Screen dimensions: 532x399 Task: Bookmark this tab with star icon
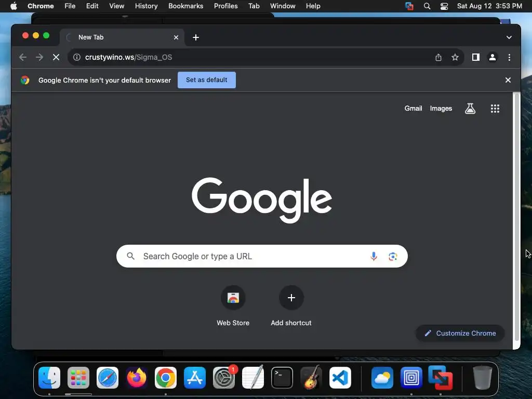tap(455, 57)
